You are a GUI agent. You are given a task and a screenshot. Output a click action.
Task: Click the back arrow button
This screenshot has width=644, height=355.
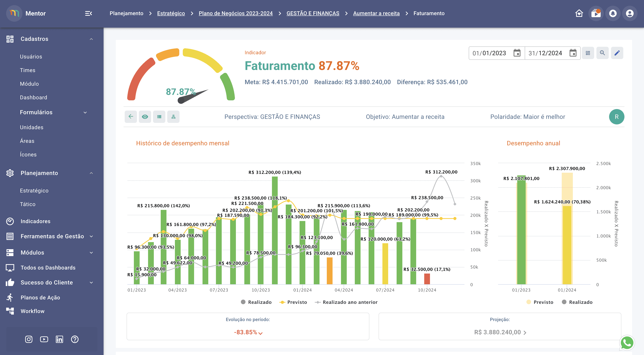click(x=131, y=117)
